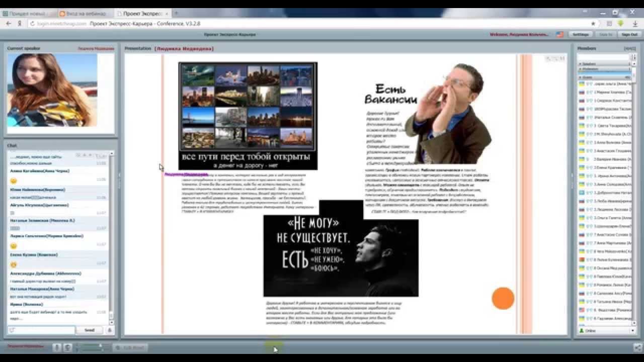The width and height of the screenshot is (644, 362).
Task: Select Айгуль Илгулова chat message sender
Action: [39, 205]
